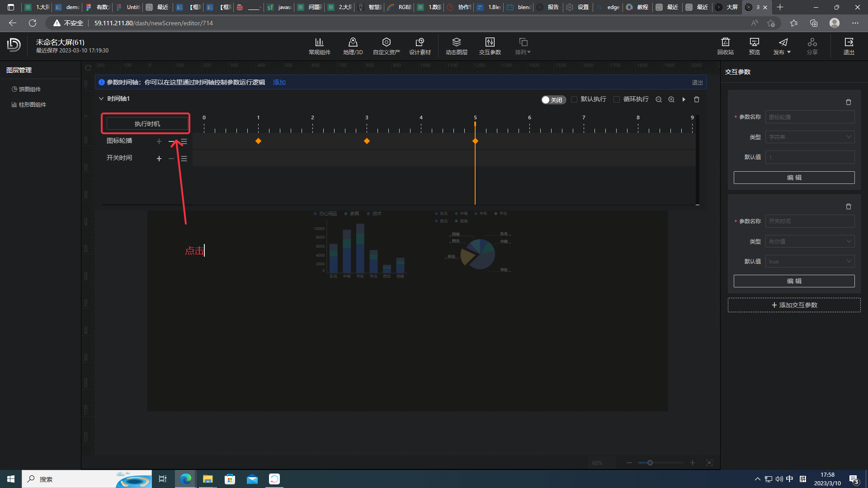
Task: Switch to 报告 browser tab
Action: pos(548,7)
